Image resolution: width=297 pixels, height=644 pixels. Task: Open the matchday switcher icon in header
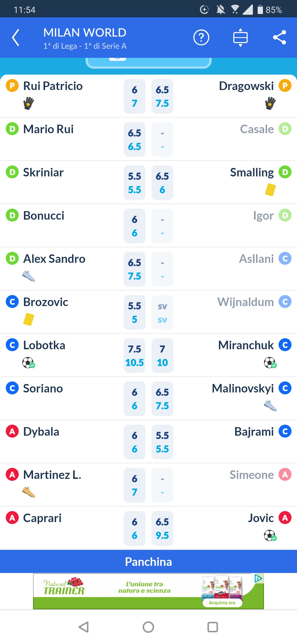(240, 37)
